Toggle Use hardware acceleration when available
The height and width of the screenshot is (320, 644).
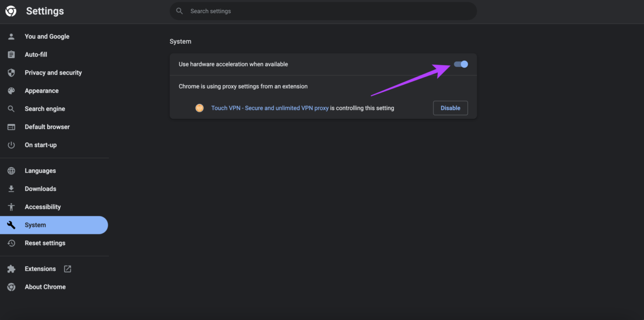click(460, 64)
